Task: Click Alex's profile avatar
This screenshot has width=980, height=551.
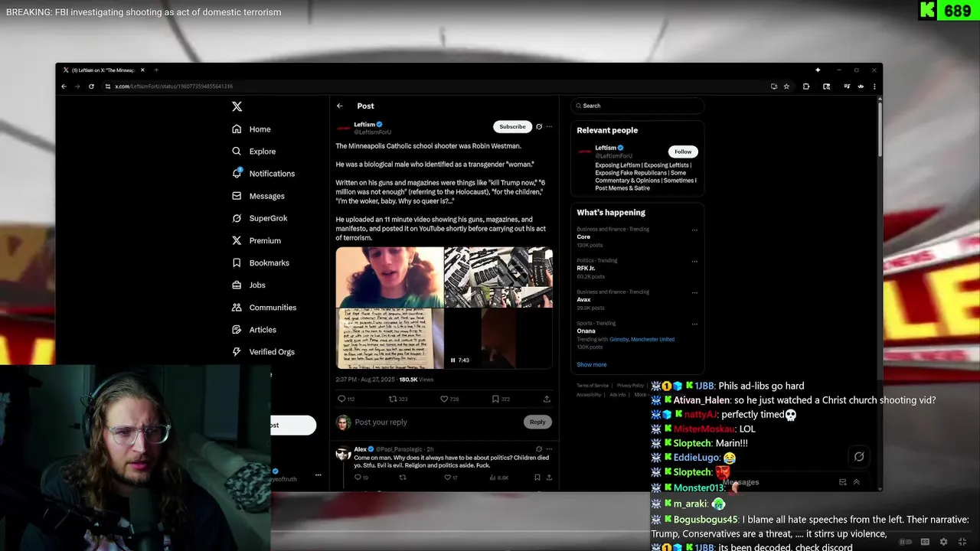Action: pos(343,453)
